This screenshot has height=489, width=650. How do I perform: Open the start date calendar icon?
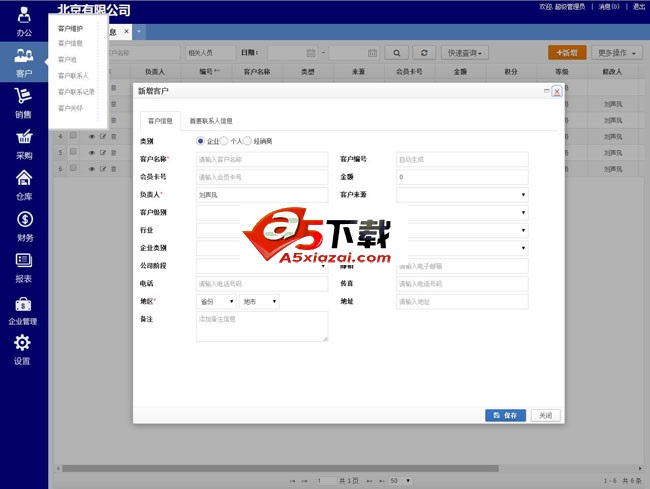click(x=311, y=53)
